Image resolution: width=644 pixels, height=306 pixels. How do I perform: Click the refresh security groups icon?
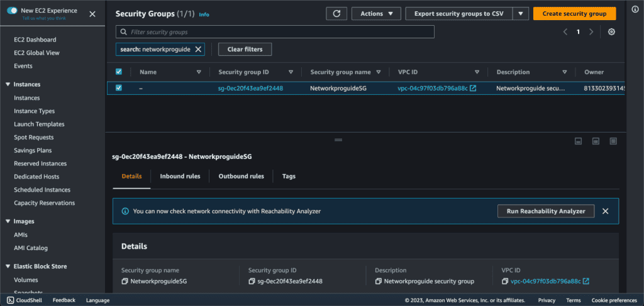pyautogui.click(x=336, y=14)
